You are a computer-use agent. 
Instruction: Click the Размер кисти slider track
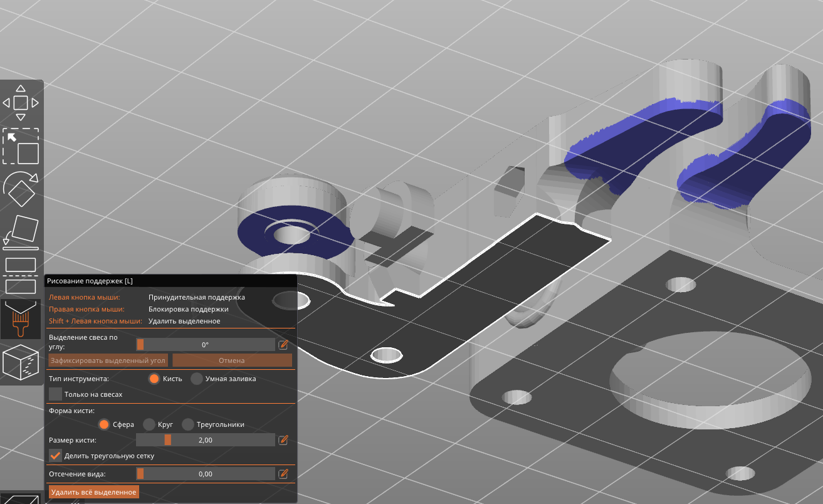(x=205, y=440)
